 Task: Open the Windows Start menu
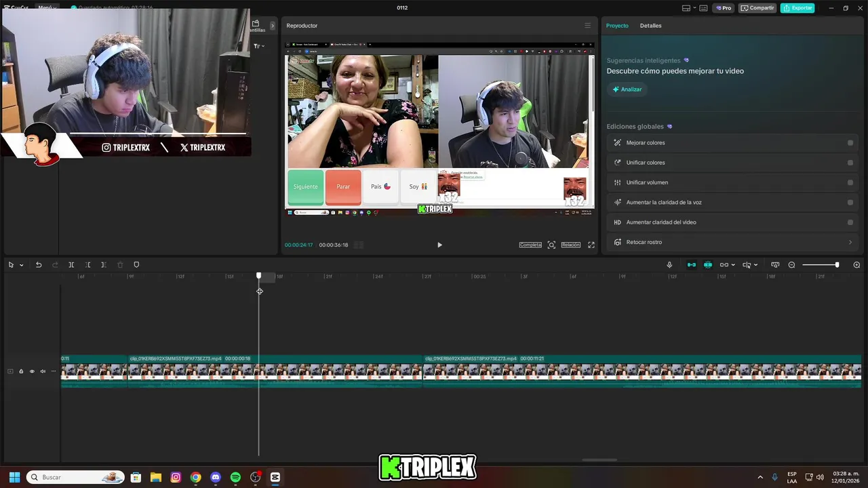pyautogui.click(x=14, y=477)
